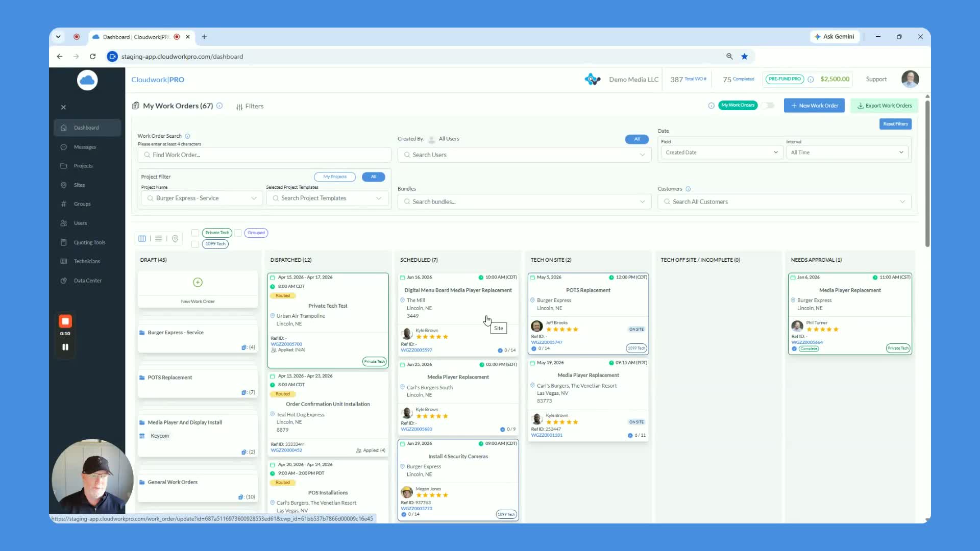
Task: Open the browser tab search chevron
Action: (x=58, y=37)
